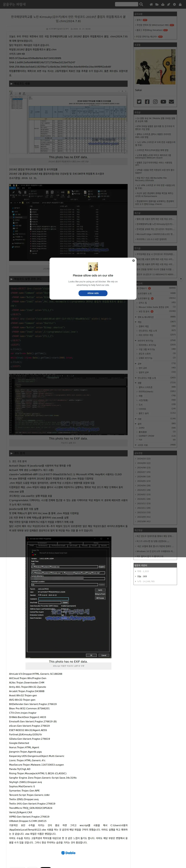Click the 꿈을꾸는 파랑새 blog title
Image resolution: width=186 pixels, height=868 pixels.
(x=14, y=4)
